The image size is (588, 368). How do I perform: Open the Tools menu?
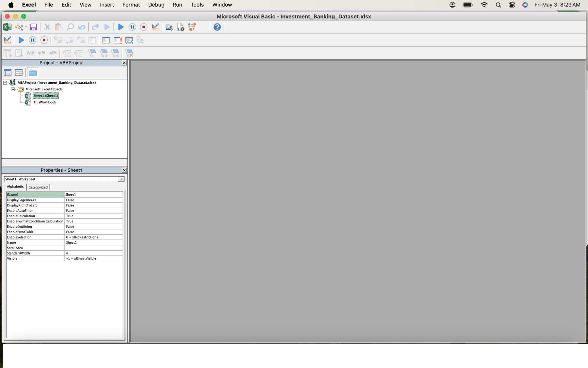click(197, 5)
